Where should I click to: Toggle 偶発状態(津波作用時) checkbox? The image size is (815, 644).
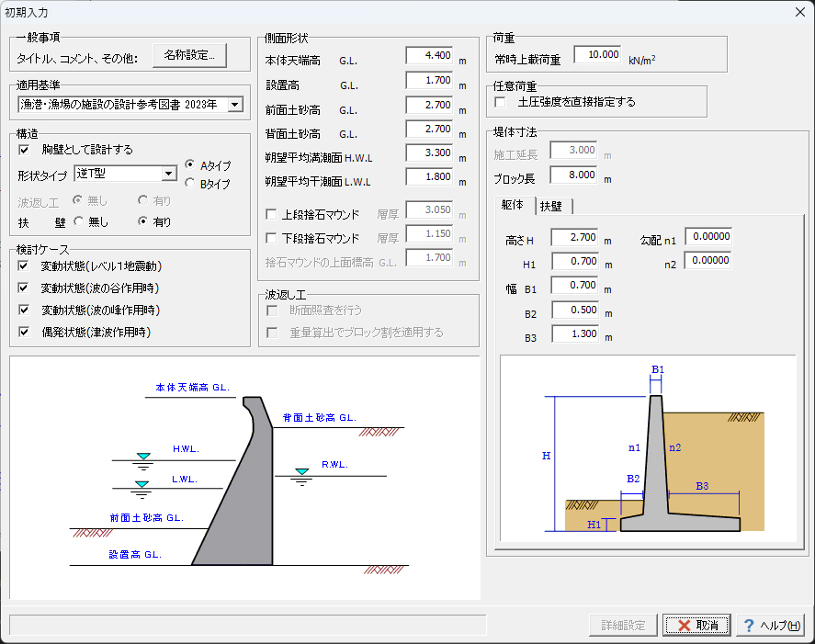[x=25, y=332]
